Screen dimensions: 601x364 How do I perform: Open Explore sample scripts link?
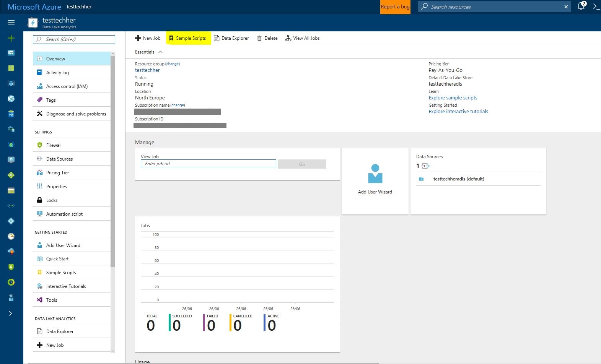(x=453, y=98)
